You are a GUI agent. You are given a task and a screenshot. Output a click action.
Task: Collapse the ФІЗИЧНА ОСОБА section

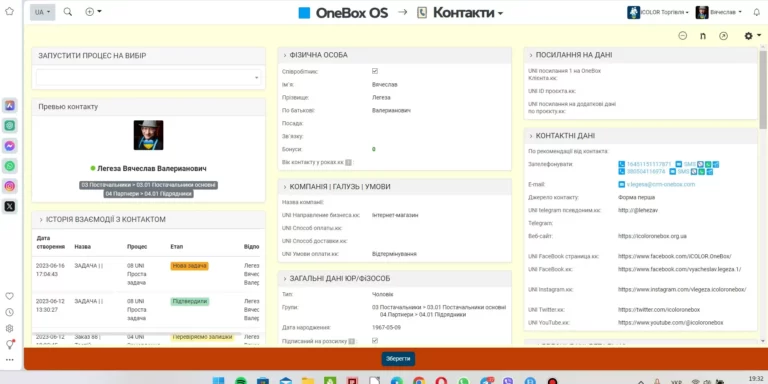[285, 55]
